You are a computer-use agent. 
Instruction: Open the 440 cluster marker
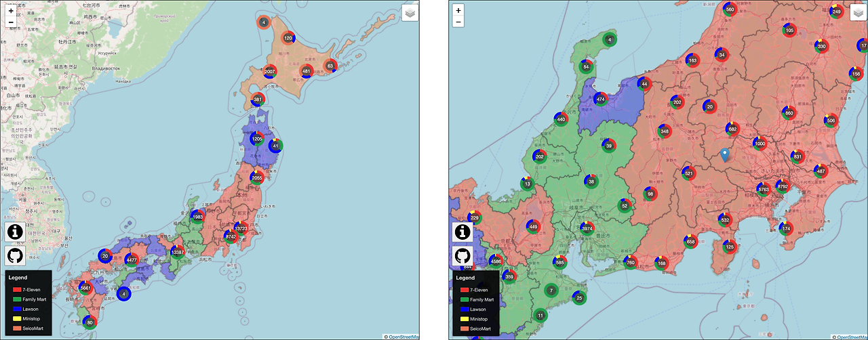561,119
